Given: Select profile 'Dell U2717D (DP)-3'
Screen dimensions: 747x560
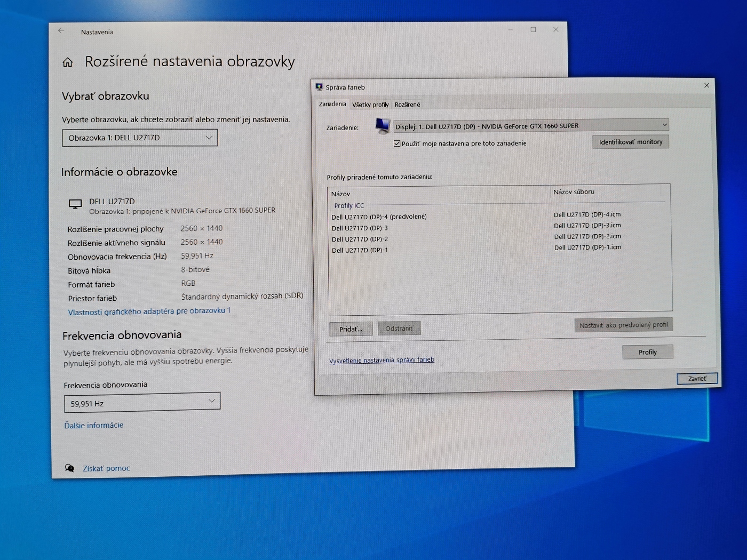Looking at the screenshot, I should pos(360,228).
